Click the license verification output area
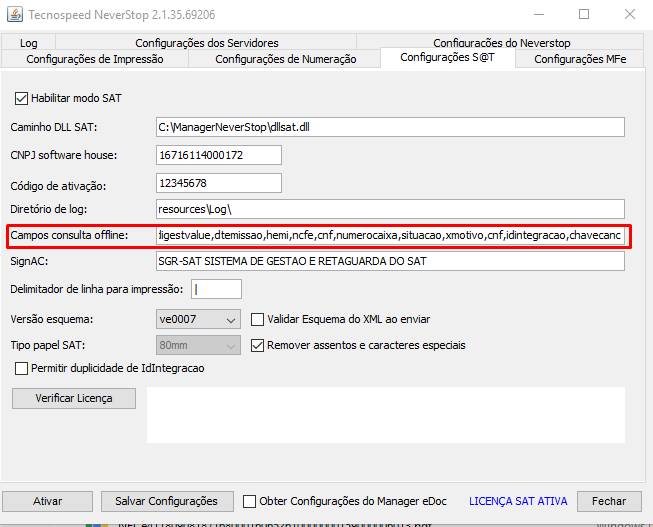653x527 pixels. 386,415
